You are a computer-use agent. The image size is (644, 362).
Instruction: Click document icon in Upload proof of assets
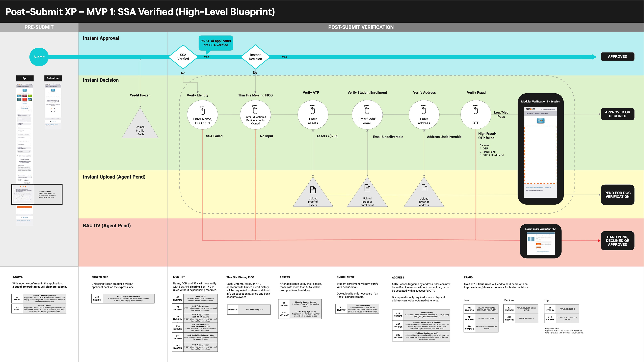click(x=313, y=190)
